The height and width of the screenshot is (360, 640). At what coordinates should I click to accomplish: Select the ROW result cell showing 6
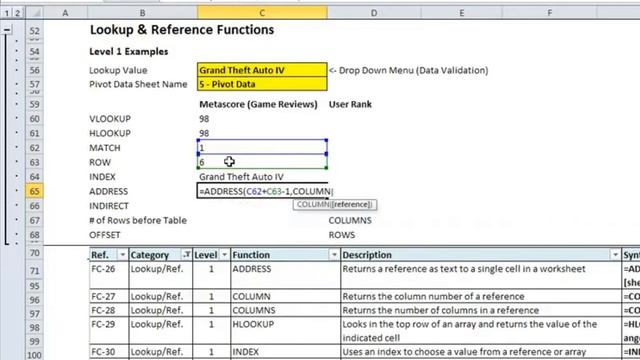point(262,162)
